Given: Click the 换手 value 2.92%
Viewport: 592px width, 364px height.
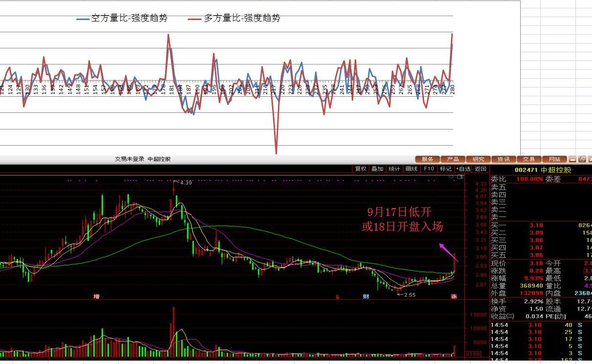Looking at the screenshot, I should [533, 301].
